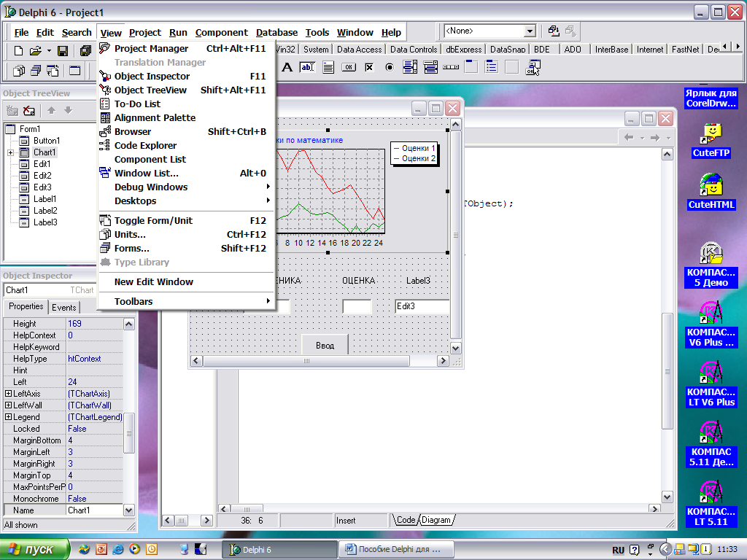
Task: Expand the Legend property
Action: click(8, 416)
